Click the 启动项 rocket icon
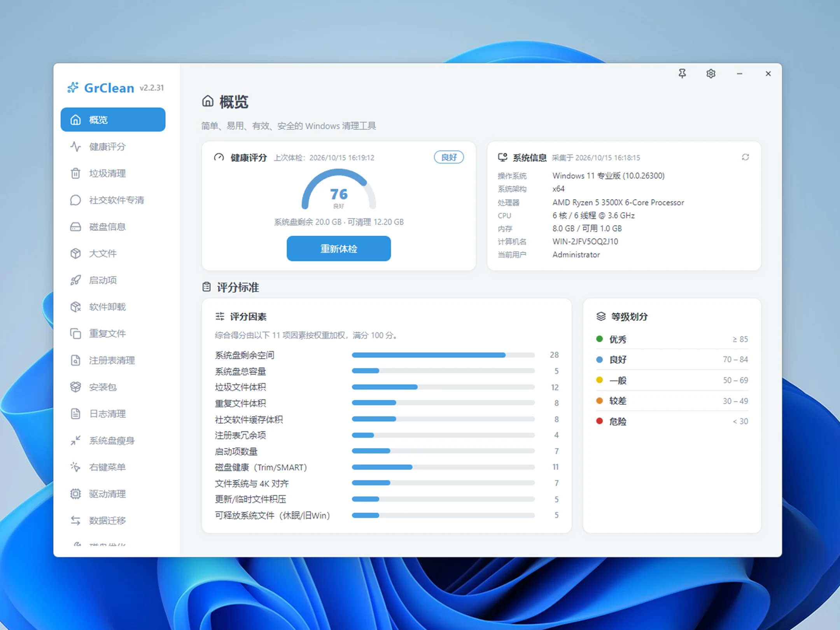Viewport: 840px width, 630px height. click(x=75, y=280)
